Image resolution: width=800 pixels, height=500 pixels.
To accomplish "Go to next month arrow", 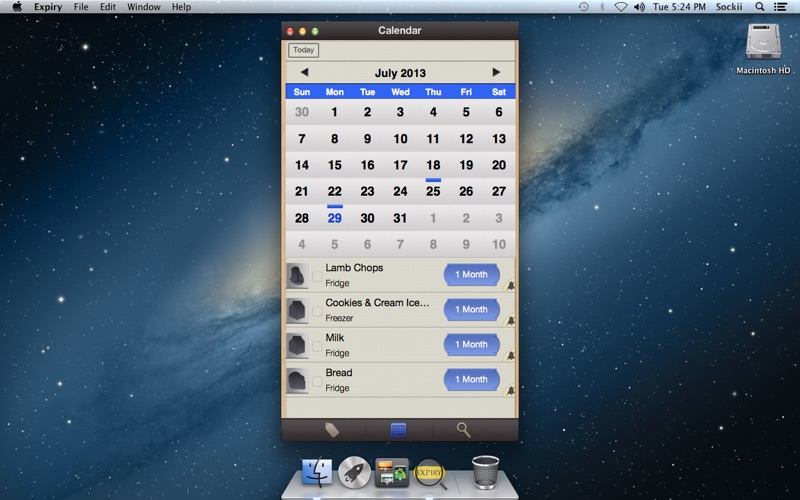I will point(496,72).
